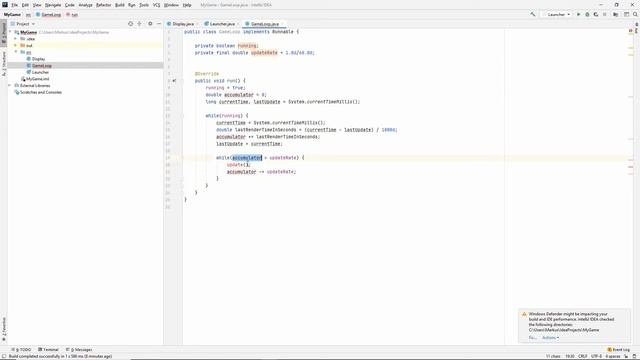Open the Launcher run configuration dropdown
Image resolution: width=640 pixels, height=360 pixels.
coord(557,14)
